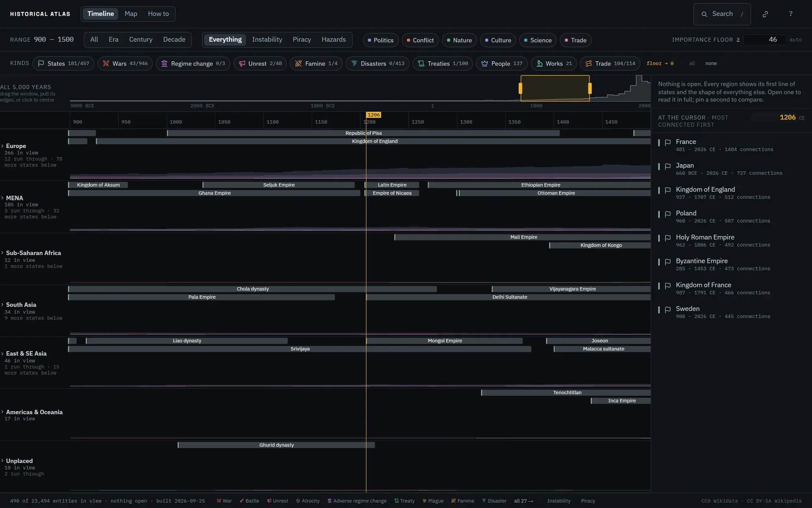The height and width of the screenshot is (508, 812).
Task: Click the floor → 0 reset link
Action: tap(660, 63)
